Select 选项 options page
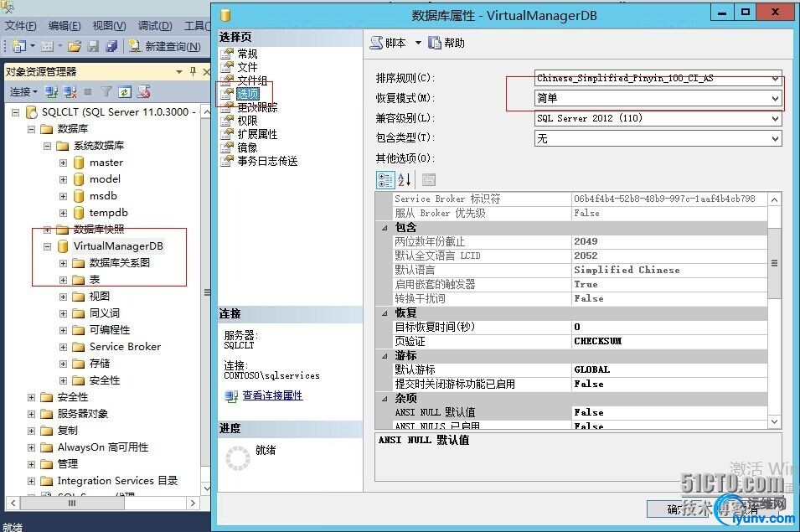The width and height of the screenshot is (800, 532). pyautogui.click(x=247, y=94)
